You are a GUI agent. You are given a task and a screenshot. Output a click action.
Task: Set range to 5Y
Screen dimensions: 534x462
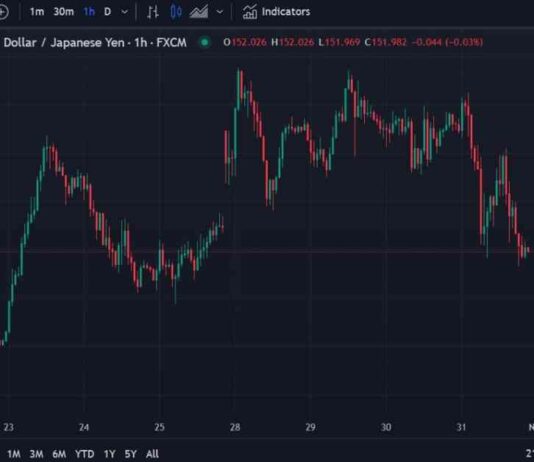coord(131,454)
